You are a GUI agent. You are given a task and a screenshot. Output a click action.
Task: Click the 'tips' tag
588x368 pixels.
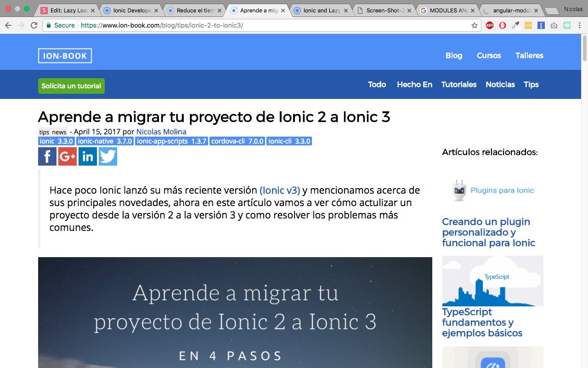click(44, 132)
